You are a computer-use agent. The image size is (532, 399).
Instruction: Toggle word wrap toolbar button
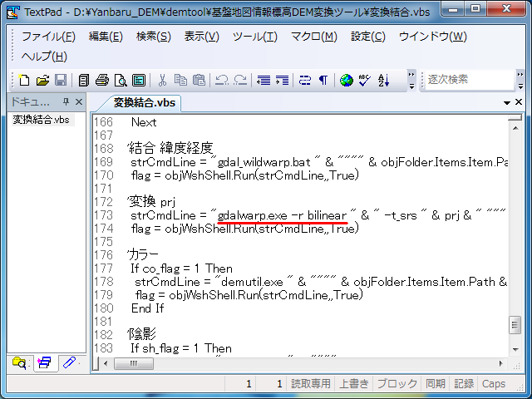(304, 81)
